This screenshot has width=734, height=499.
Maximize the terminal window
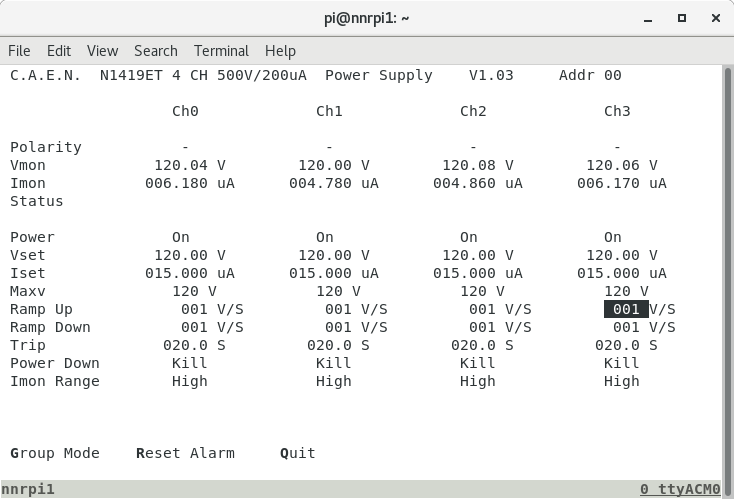(x=682, y=17)
